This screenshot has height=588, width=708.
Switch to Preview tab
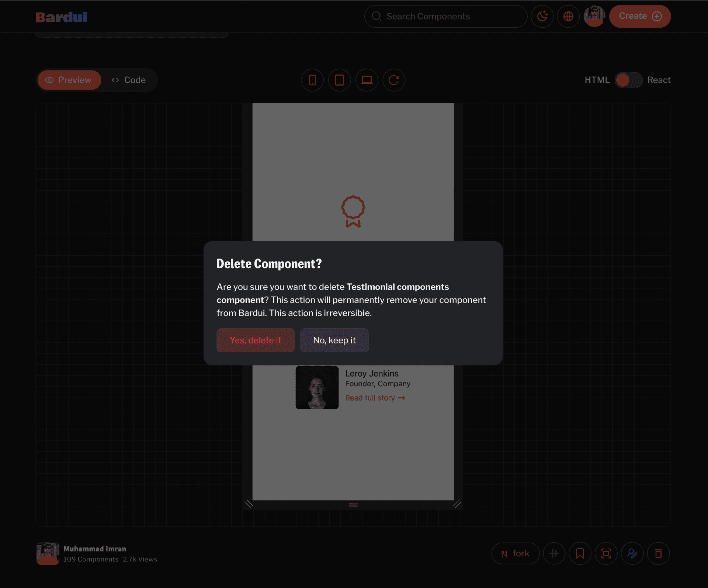[69, 80]
